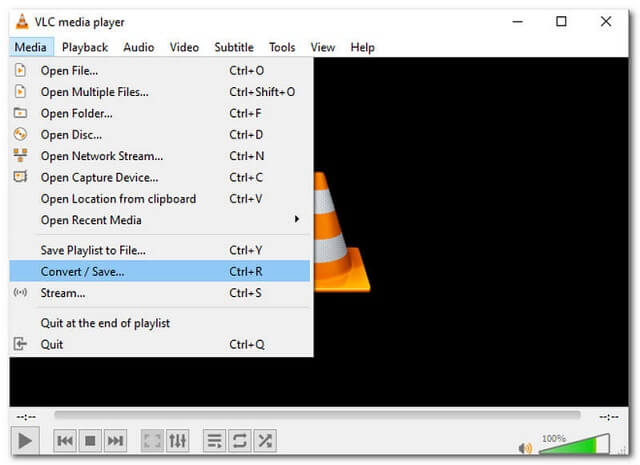Click Open Capture Device entry
The image size is (640, 465).
point(99,177)
